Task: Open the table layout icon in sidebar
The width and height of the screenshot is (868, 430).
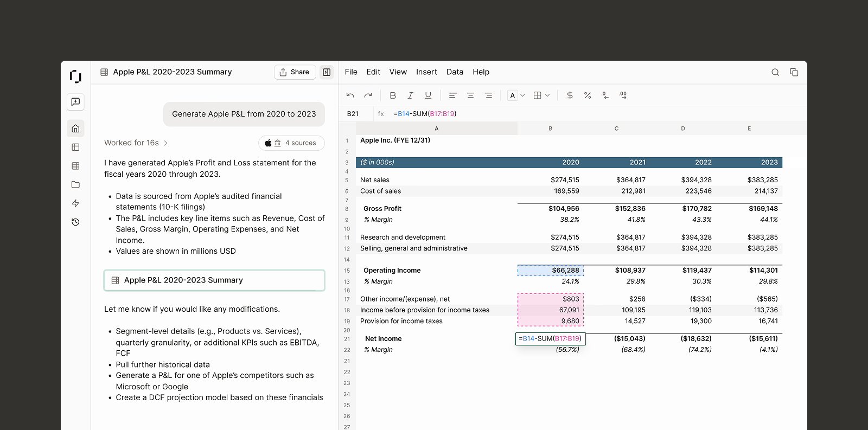Action: click(x=75, y=147)
